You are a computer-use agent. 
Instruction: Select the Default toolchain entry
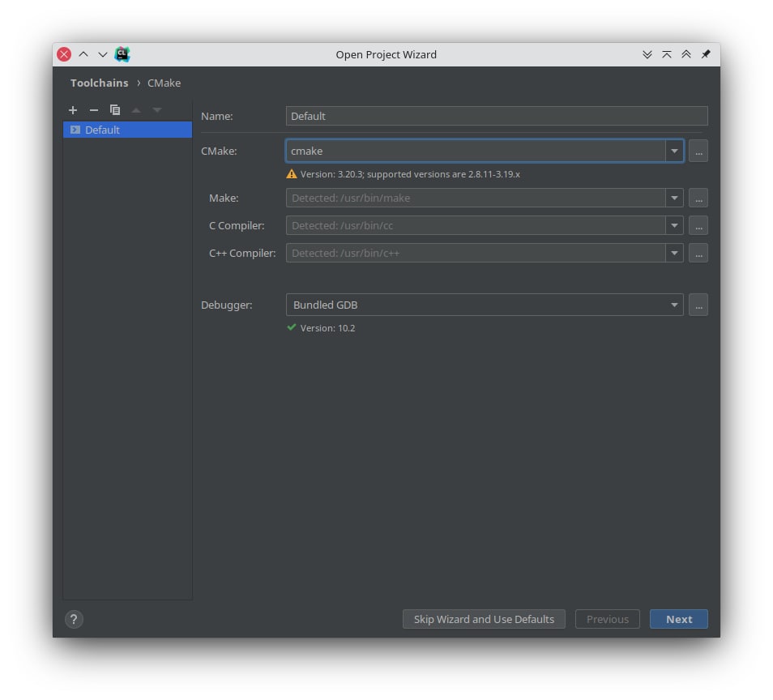128,130
